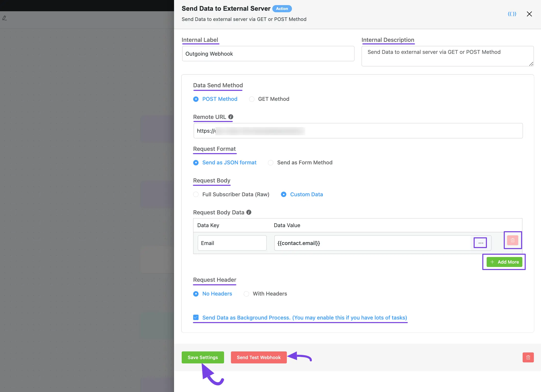Click the delete row icon for Email field

pos(513,240)
